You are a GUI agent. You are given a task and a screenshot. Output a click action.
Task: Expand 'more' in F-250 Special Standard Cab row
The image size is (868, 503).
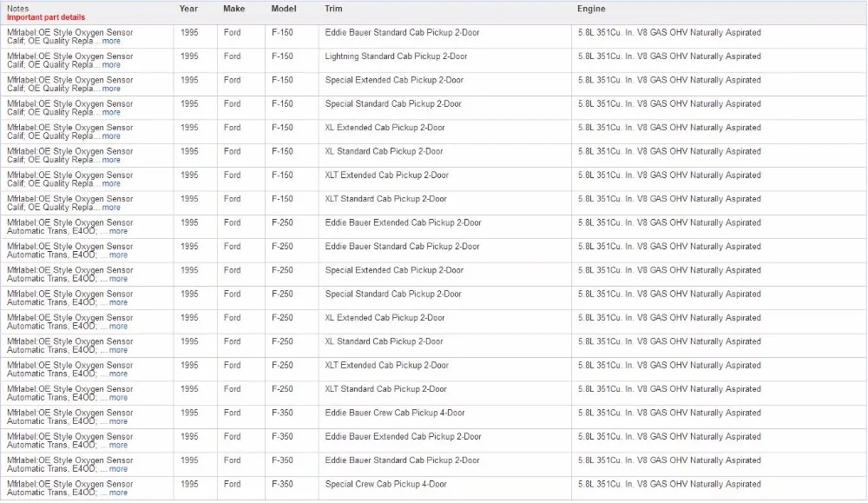(x=118, y=303)
